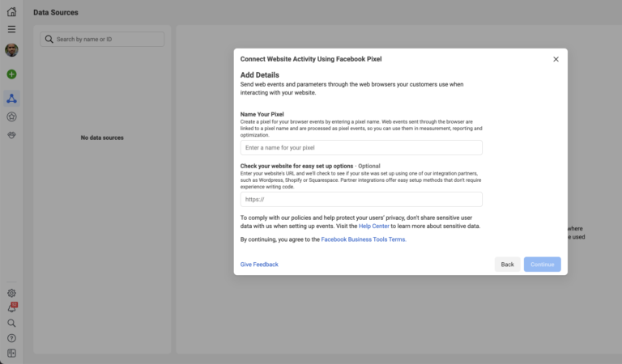Open the help question mark icon
The width and height of the screenshot is (622, 364).
point(11,338)
